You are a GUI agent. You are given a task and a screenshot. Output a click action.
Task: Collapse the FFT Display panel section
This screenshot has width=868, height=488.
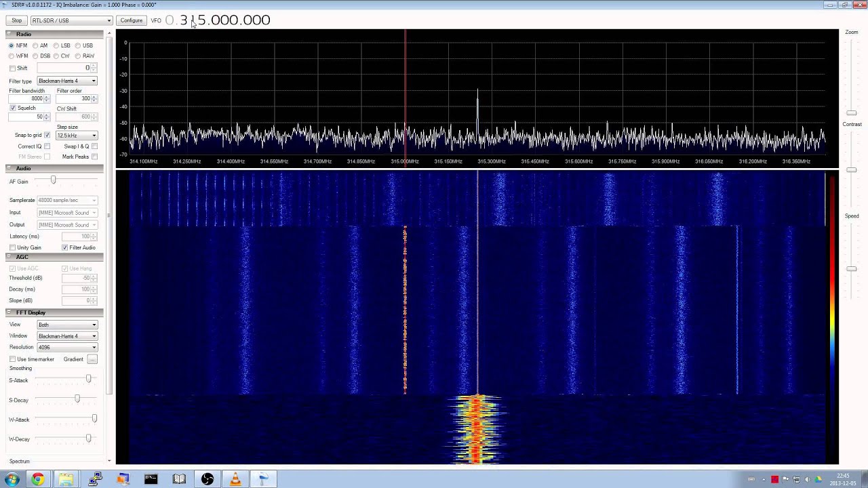(x=9, y=312)
